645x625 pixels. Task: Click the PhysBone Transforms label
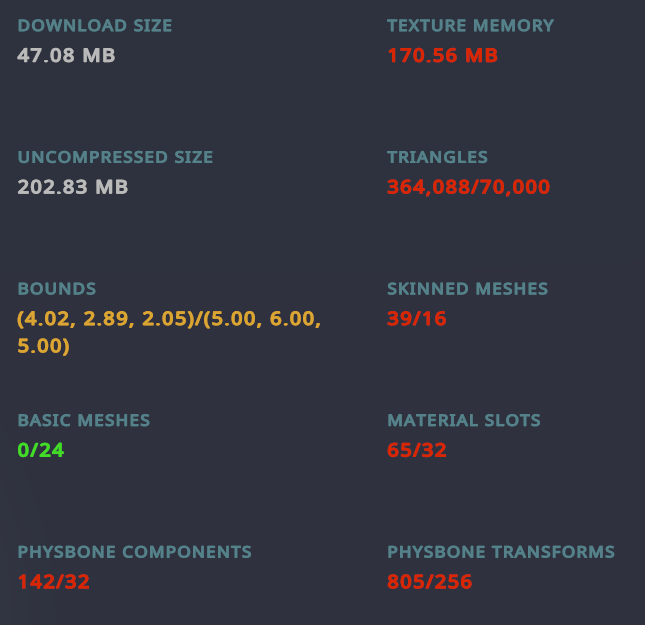tap(501, 552)
